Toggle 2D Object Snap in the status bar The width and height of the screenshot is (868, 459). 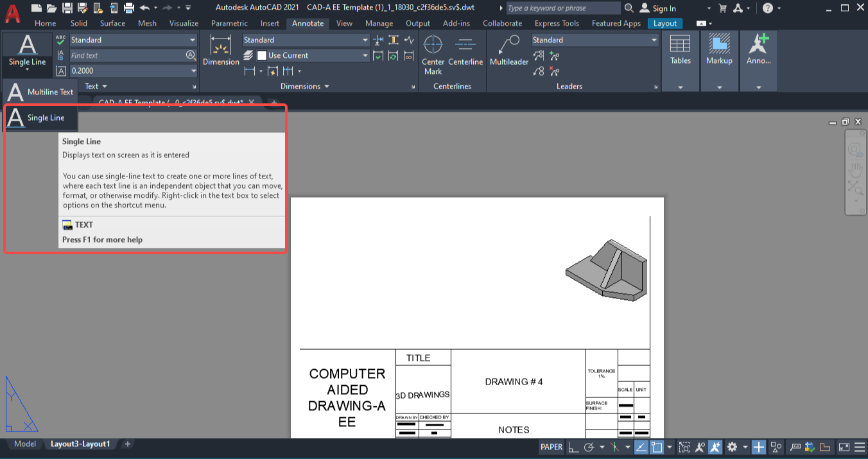pyautogui.click(x=657, y=447)
